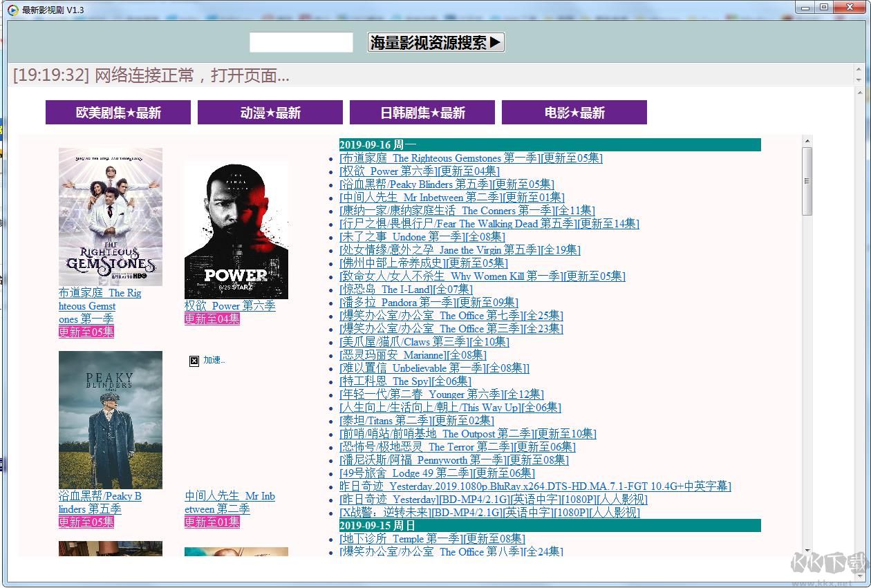This screenshot has height=588, width=871.
Task: Open list entry 惊恐岛 The I-Land
Action: (406, 290)
